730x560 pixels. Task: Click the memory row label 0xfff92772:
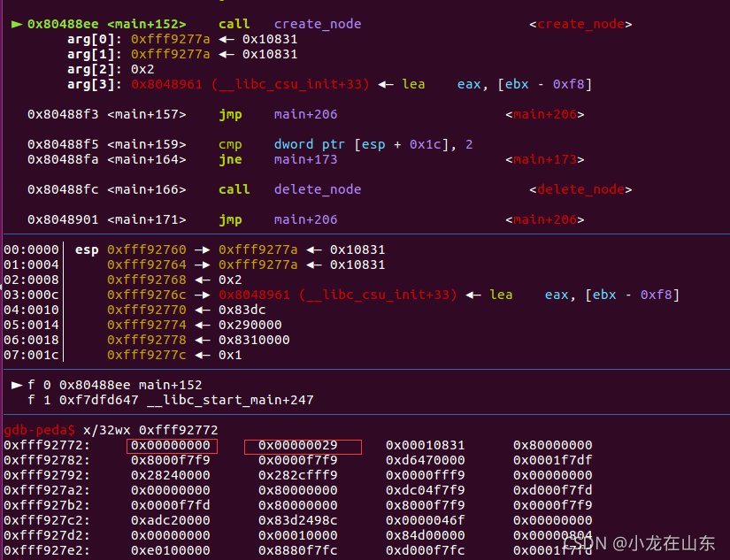[47, 446]
